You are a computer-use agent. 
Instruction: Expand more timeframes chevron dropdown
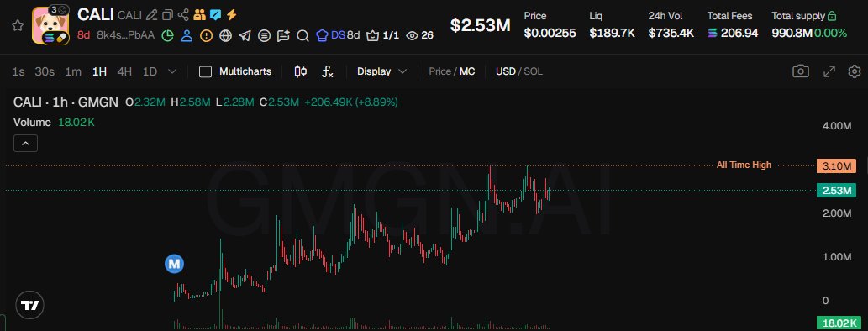172,71
